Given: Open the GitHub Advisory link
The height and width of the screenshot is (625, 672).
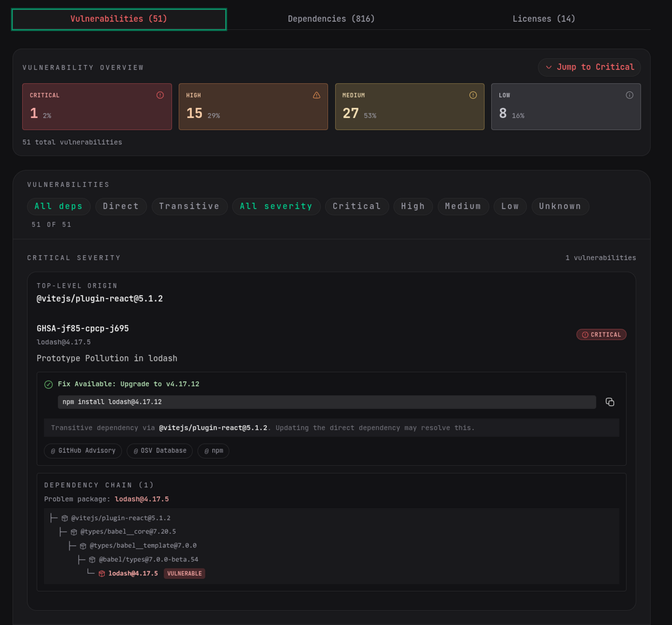Looking at the screenshot, I should coord(83,451).
